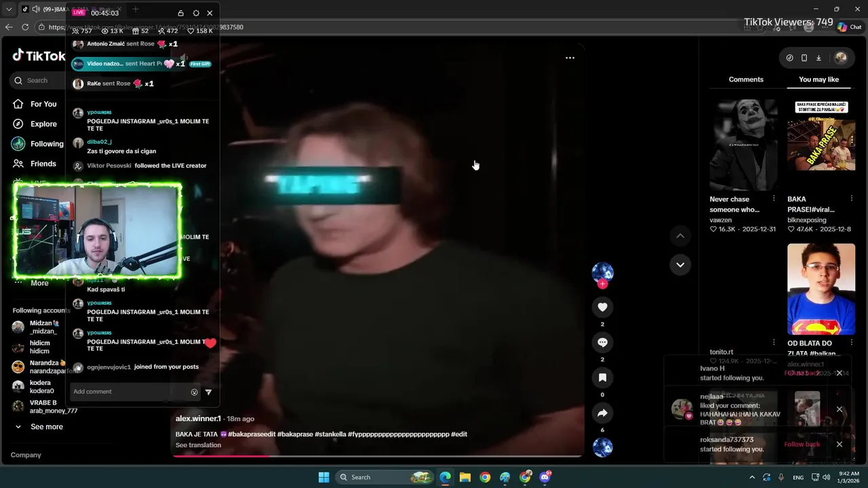This screenshot has height=488, width=868.
Task: Click See translation under caption
Action: (198, 445)
